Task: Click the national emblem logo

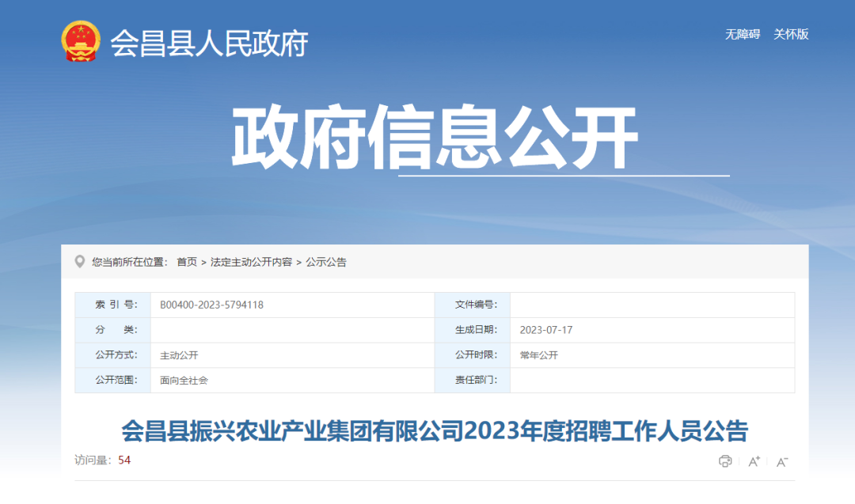Action: 81,41
